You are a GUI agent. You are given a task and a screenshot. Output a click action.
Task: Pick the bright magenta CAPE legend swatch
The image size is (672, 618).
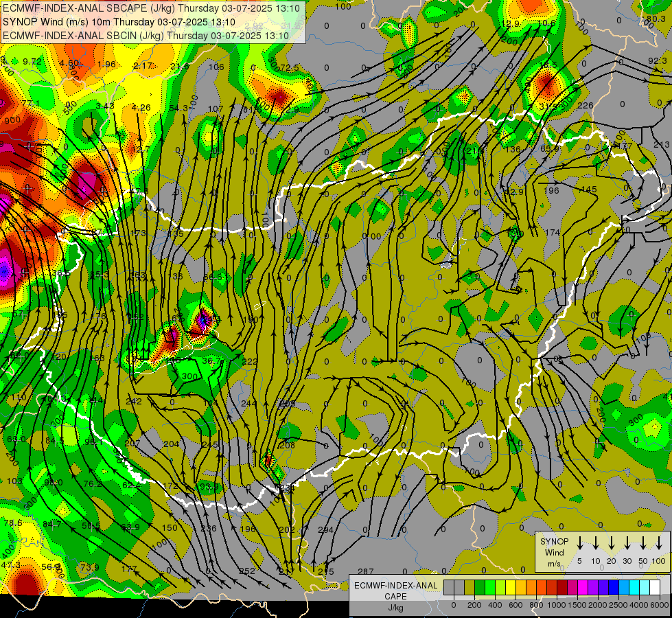point(583,588)
